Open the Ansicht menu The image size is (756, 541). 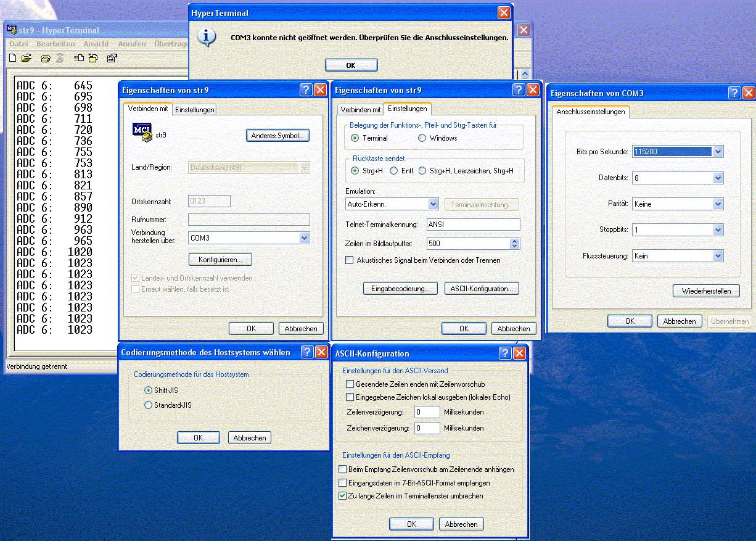point(96,44)
